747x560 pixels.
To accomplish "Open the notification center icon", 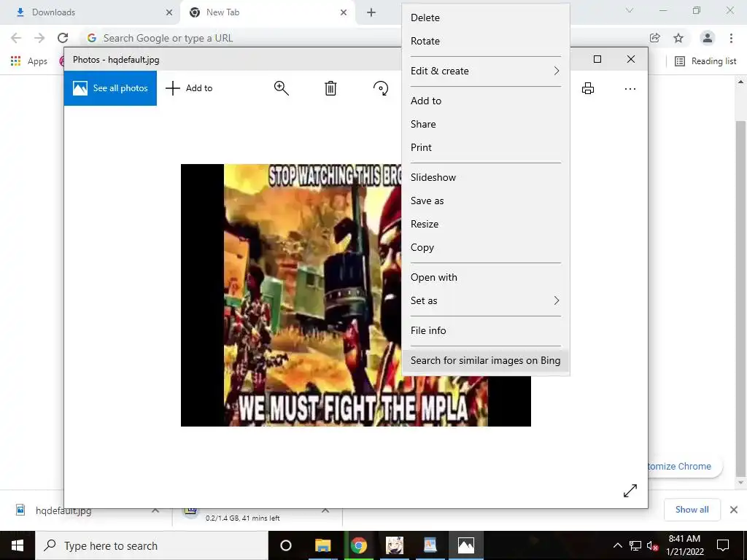I will (x=723, y=545).
